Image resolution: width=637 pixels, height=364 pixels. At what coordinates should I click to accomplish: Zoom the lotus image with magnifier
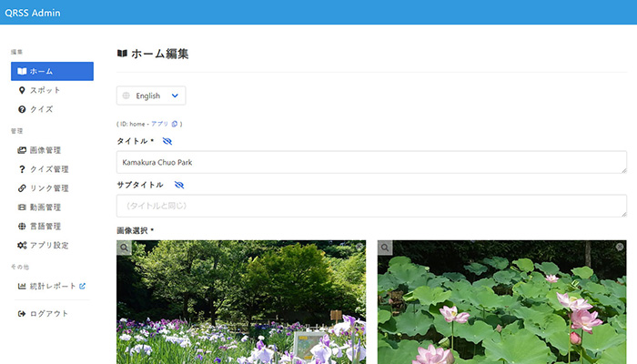coord(385,248)
